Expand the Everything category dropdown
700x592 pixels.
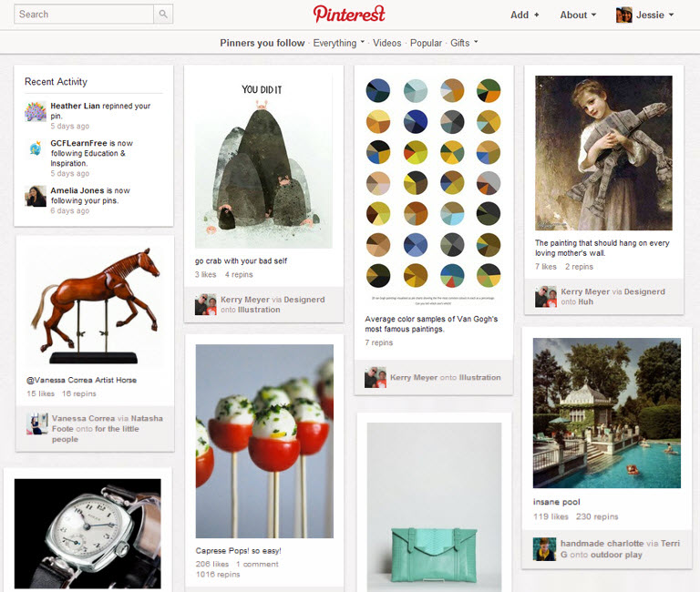(x=338, y=43)
